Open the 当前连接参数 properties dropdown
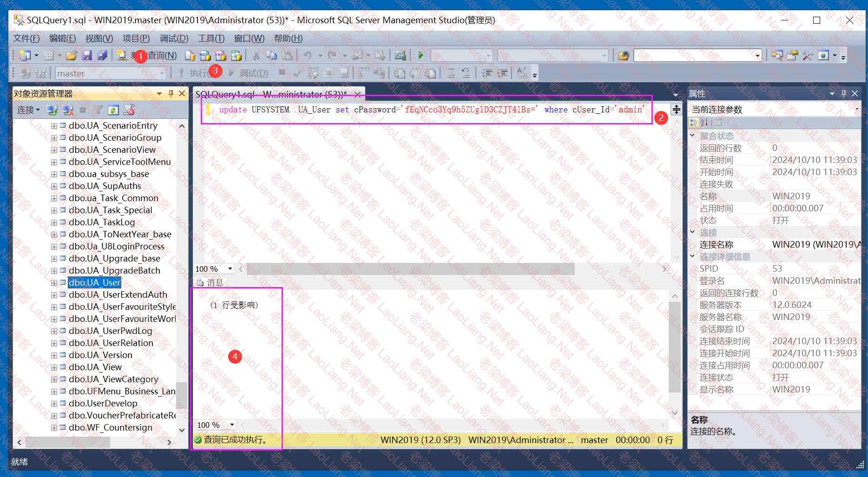 (856, 110)
